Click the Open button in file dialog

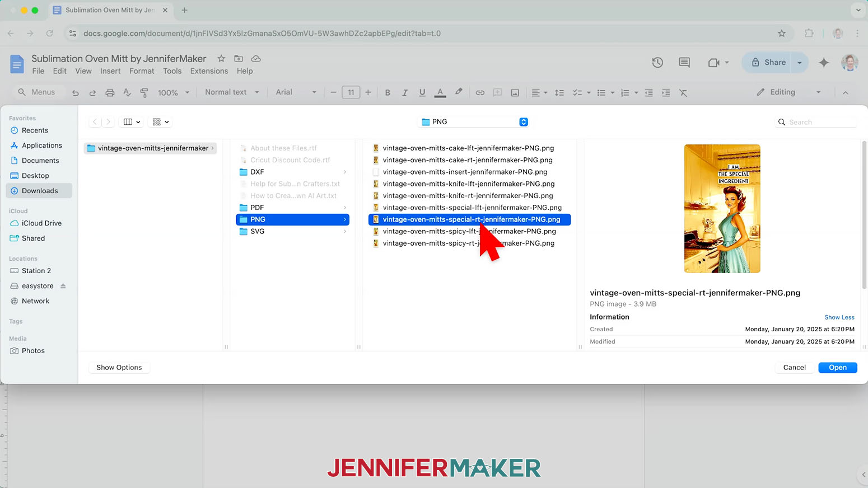click(x=837, y=368)
